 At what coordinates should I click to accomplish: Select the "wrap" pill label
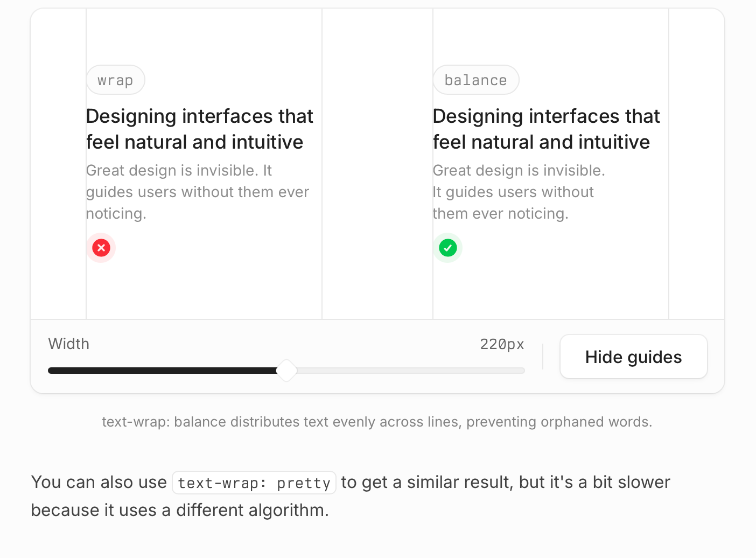[115, 80]
